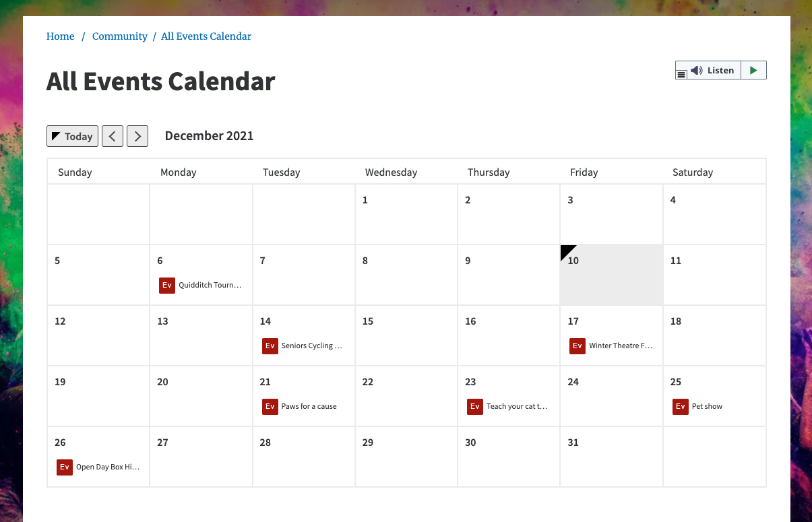Click the All Events Calendar breadcrumb

[x=206, y=36]
